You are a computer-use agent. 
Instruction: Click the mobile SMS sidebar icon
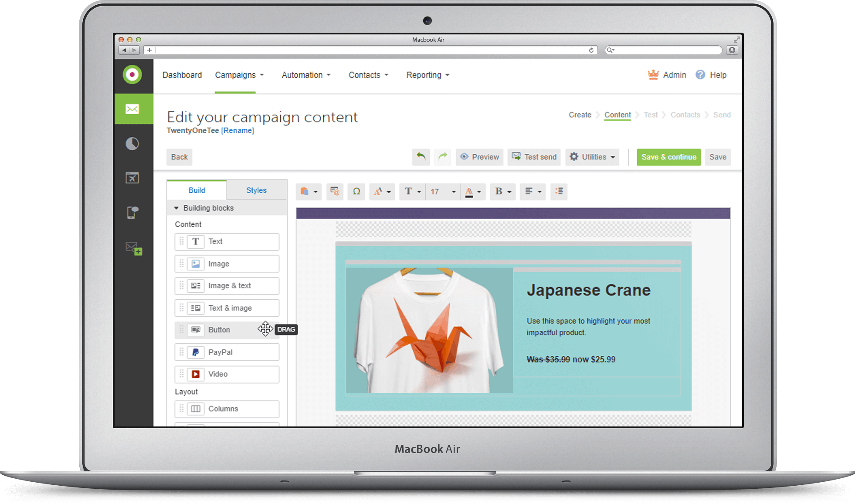tap(132, 213)
